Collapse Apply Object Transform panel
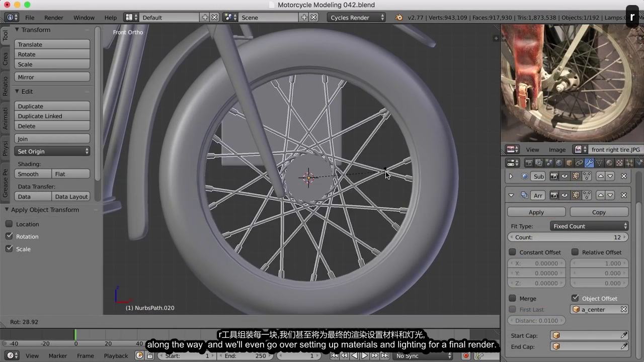This screenshot has height=362, width=644. (7, 210)
